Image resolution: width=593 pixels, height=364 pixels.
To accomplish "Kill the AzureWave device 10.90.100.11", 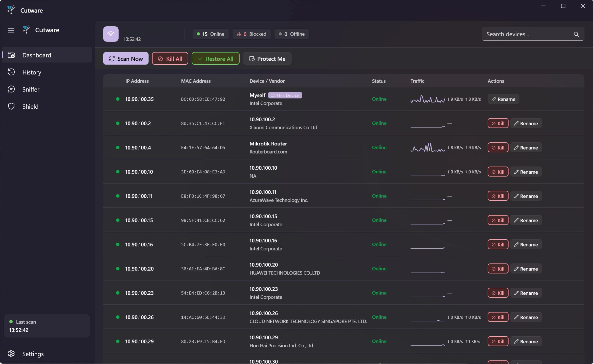I will (498, 196).
